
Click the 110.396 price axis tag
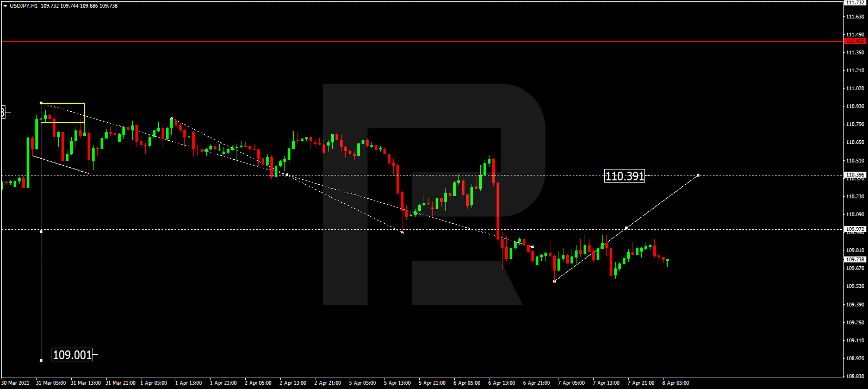(854, 175)
